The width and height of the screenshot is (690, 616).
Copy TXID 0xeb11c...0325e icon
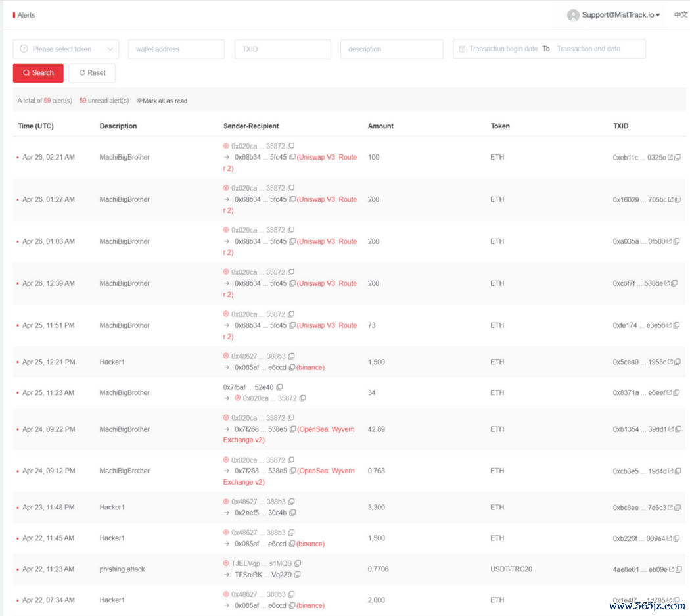point(678,158)
